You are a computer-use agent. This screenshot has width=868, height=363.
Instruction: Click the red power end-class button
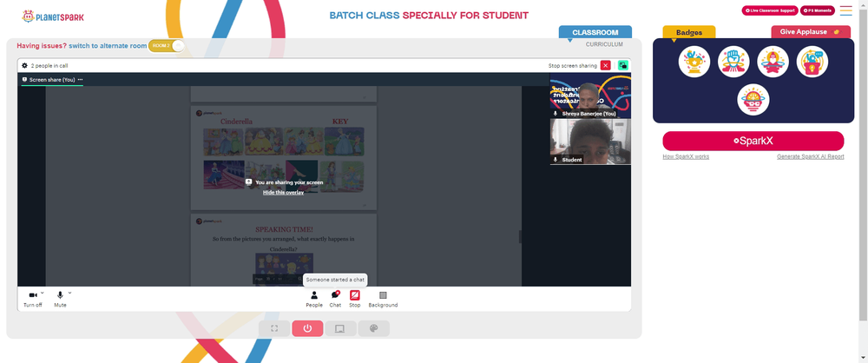click(307, 328)
